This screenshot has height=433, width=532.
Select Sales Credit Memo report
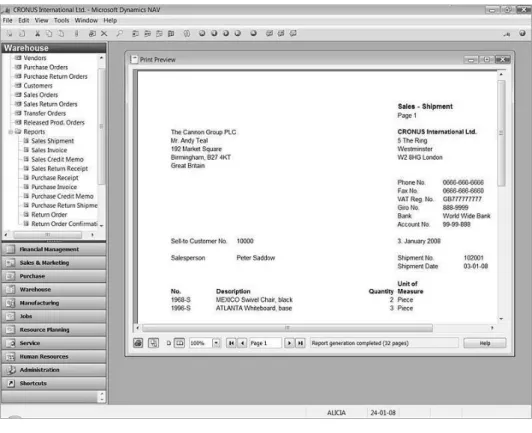[57, 159]
